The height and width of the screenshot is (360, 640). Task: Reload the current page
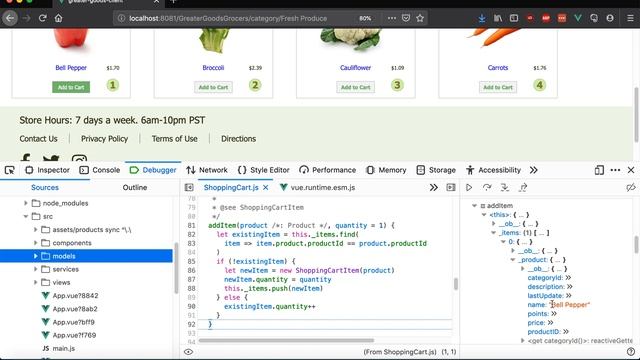(x=42, y=18)
